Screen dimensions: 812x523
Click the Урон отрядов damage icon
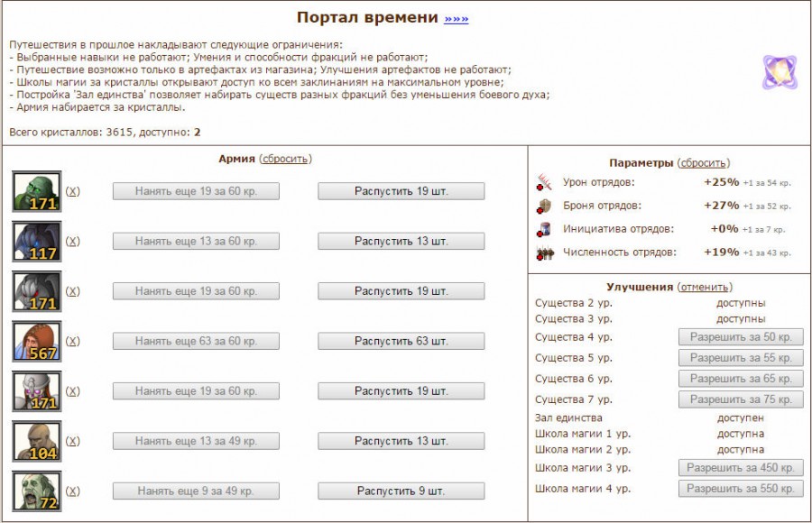(x=544, y=182)
